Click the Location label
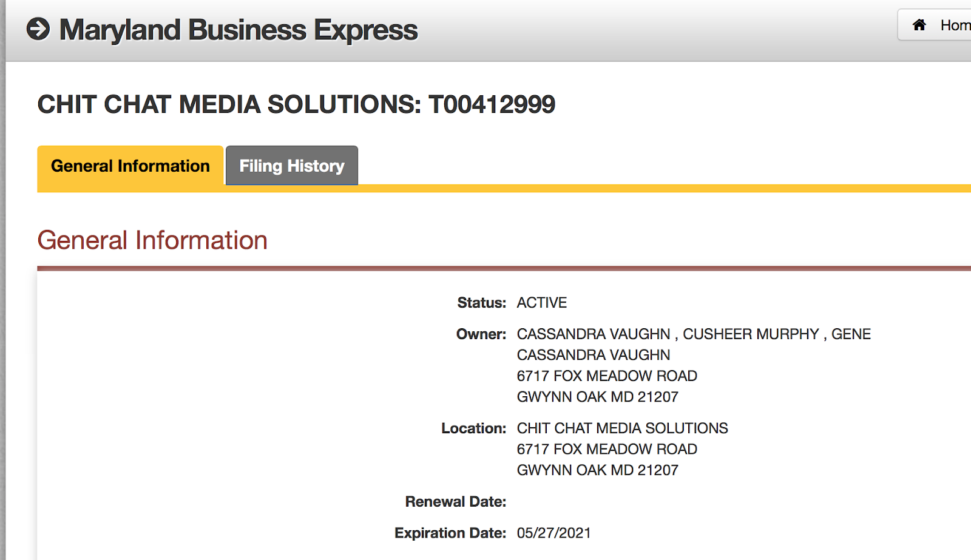 click(473, 428)
